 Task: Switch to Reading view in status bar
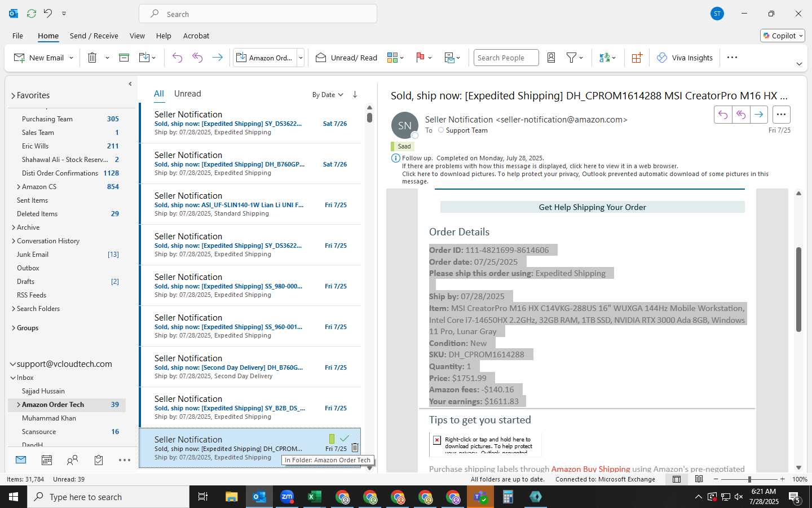[x=699, y=479]
